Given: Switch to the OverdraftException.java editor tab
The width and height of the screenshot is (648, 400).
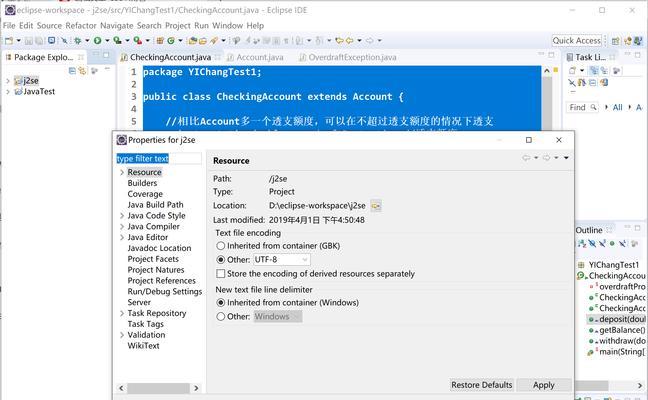Looking at the screenshot, I should tap(348, 57).
